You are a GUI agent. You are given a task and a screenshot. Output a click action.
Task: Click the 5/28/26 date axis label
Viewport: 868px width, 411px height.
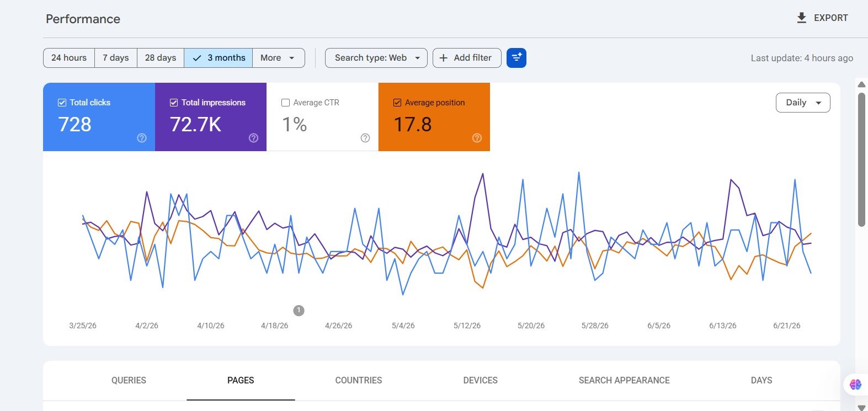pos(595,325)
